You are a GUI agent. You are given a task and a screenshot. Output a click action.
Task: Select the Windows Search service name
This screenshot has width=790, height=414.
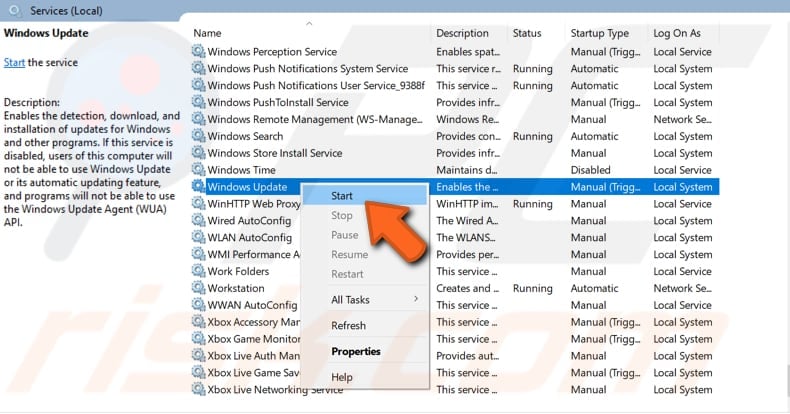[x=245, y=136]
